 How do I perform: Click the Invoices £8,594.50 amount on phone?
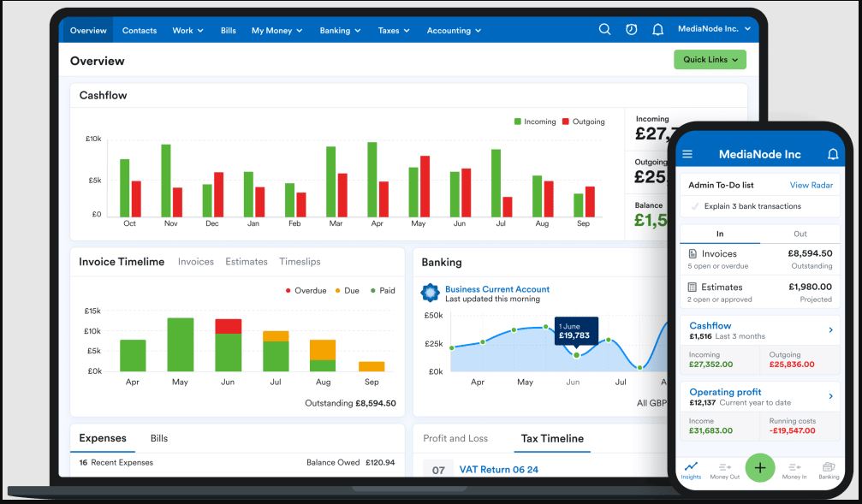[x=810, y=253]
